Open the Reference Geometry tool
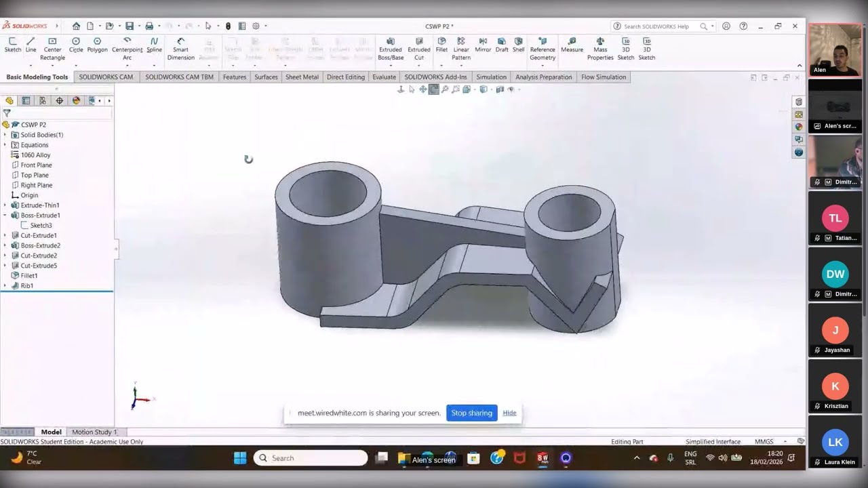 [x=542, y=49]
